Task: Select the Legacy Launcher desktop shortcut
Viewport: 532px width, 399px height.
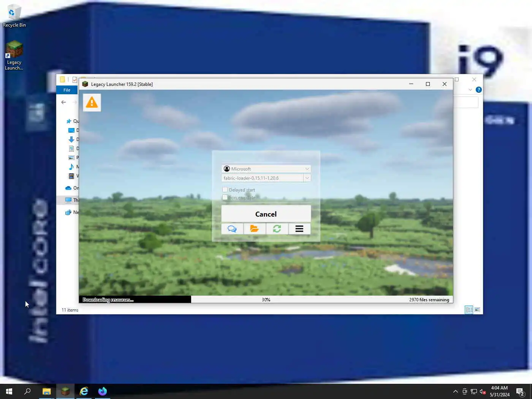Action: pos(14,55)
